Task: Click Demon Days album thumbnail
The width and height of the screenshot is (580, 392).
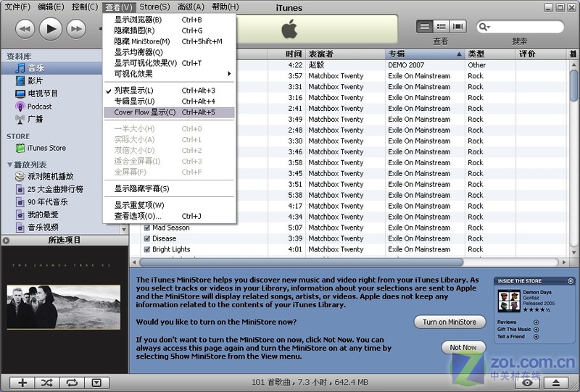Action: (x=509, y=301)
